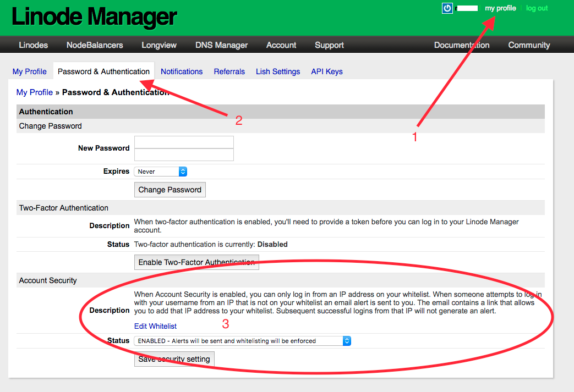The width and height of the screenshot is (574, 392).
Task: Visit the Community navigation link
Action: tap(529, 45)
